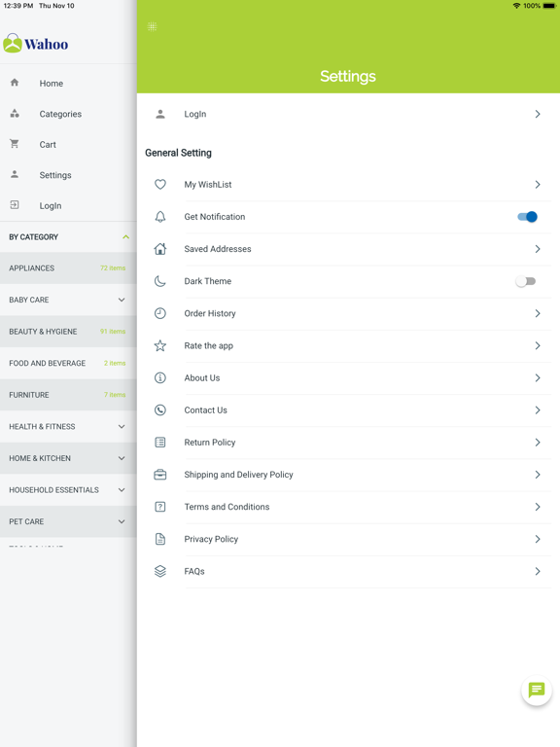This screenshot has height=747, width=560.
Task: Click the "72 items" count label
Action: tap(113, 268)
